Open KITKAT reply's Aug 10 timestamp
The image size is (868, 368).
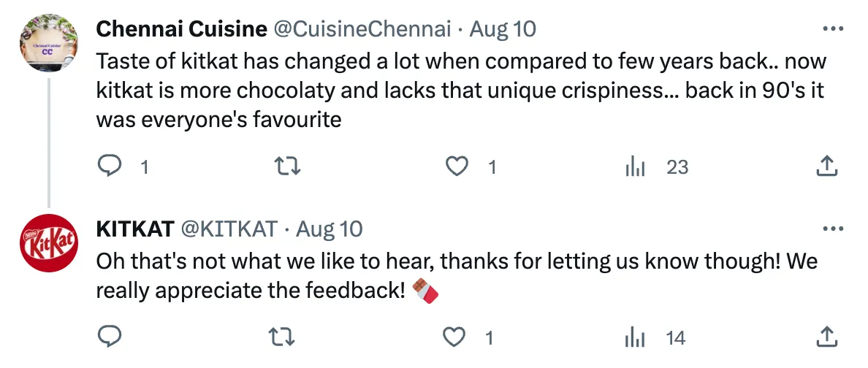point(330,229)
